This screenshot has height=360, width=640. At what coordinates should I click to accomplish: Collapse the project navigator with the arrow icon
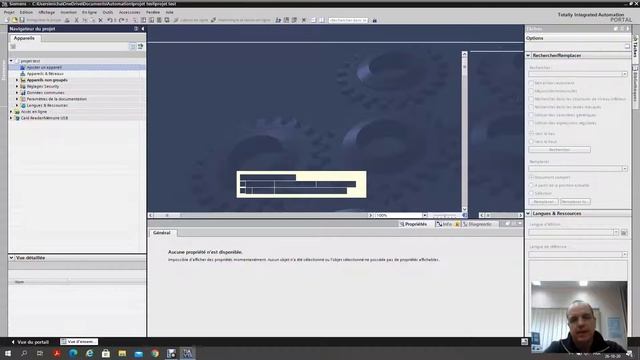coord(142,29)
